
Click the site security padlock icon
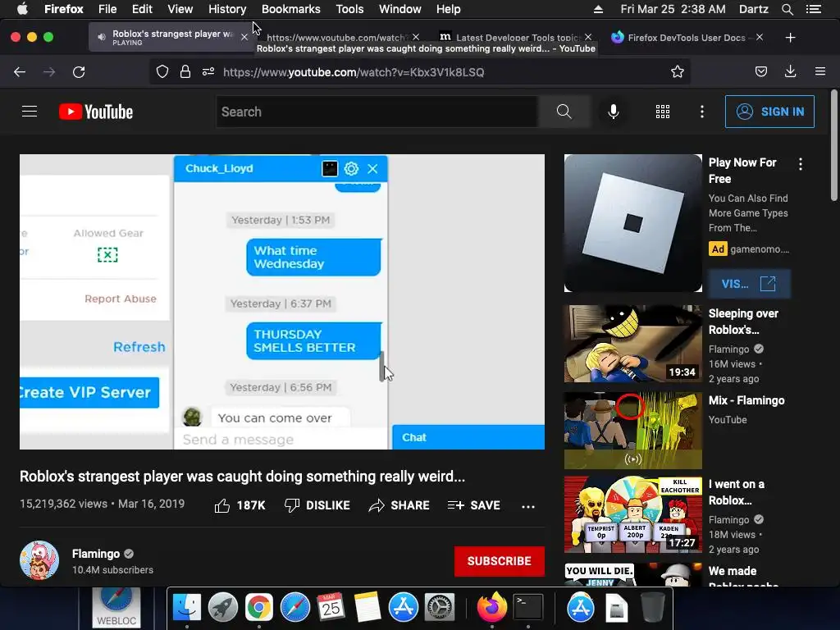click(x=185, y=72)
